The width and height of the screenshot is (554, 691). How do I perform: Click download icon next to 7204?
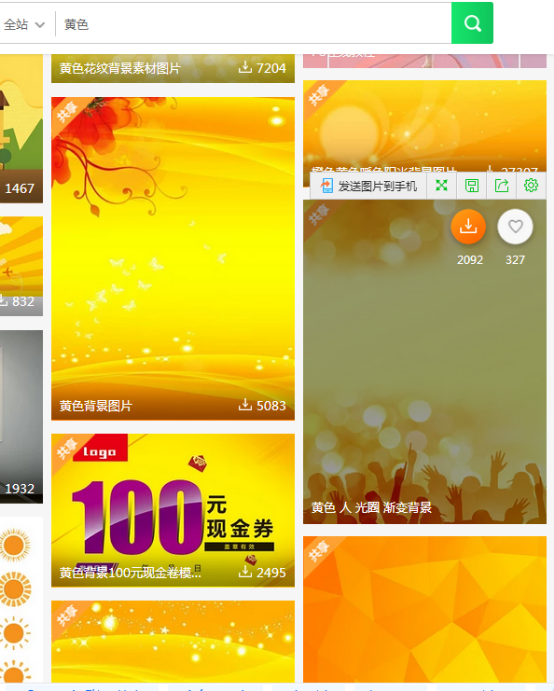click(245, 67)
